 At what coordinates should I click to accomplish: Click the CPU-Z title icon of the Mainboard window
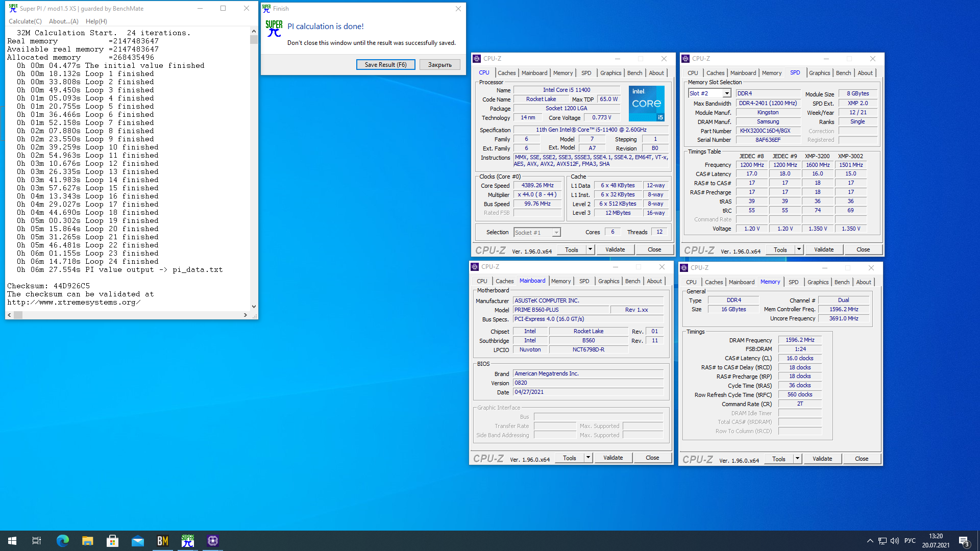point(475,267)
